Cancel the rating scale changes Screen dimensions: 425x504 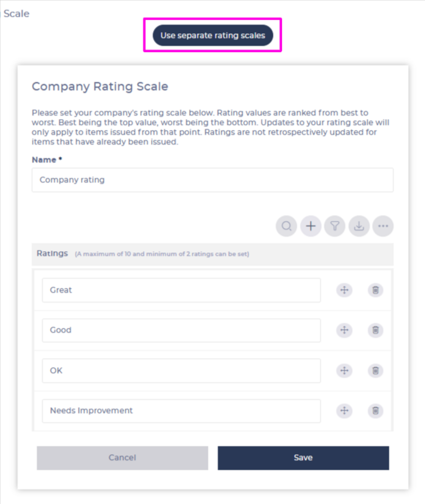122,458
